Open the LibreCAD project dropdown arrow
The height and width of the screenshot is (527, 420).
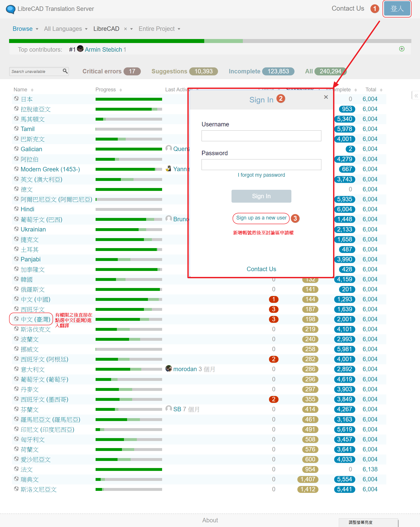[131, 29]
